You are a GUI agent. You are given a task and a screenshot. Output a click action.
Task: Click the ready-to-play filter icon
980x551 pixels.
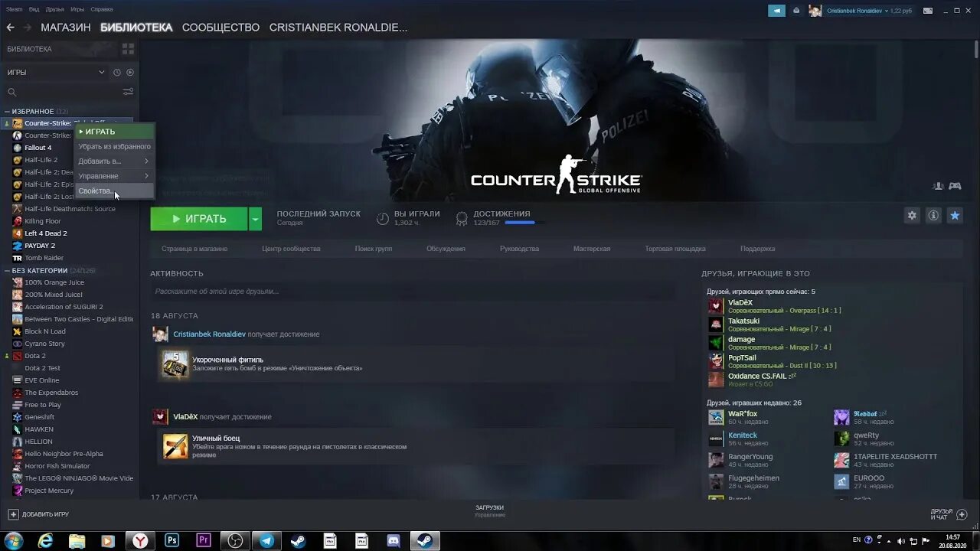130,72
